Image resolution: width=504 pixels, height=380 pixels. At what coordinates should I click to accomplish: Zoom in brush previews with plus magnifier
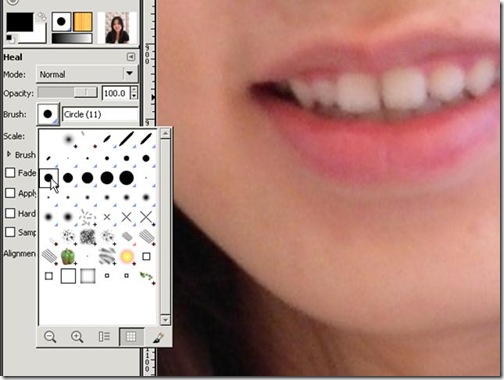77,337
